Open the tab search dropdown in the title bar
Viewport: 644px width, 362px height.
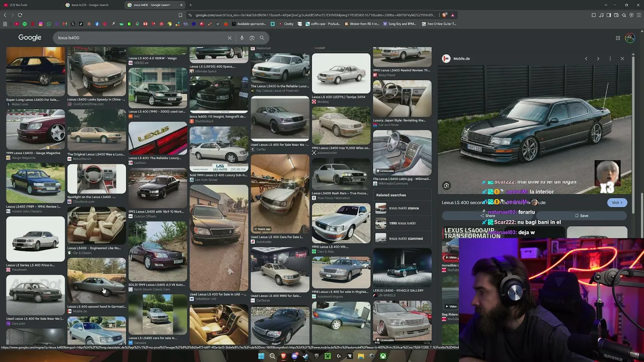click(x=606, y=5)
